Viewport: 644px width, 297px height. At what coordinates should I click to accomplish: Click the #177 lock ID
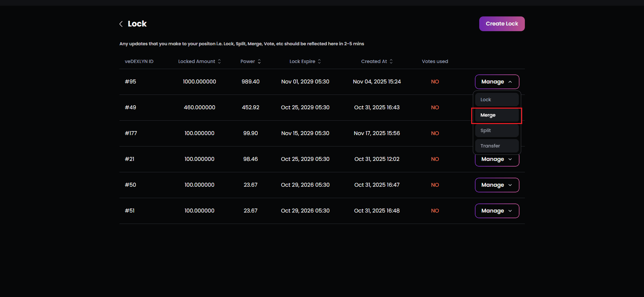131,133
